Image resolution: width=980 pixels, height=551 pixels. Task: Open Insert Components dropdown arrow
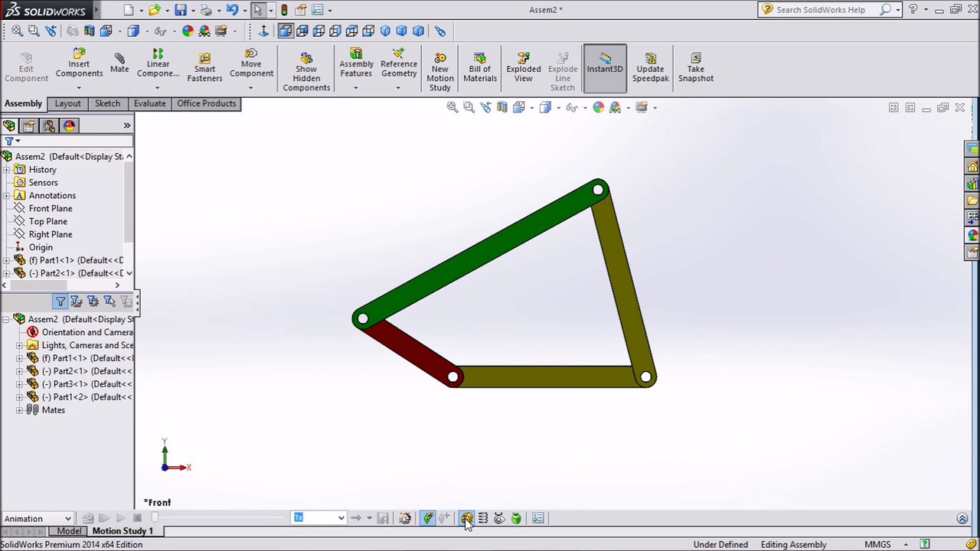tap(79, 87)
